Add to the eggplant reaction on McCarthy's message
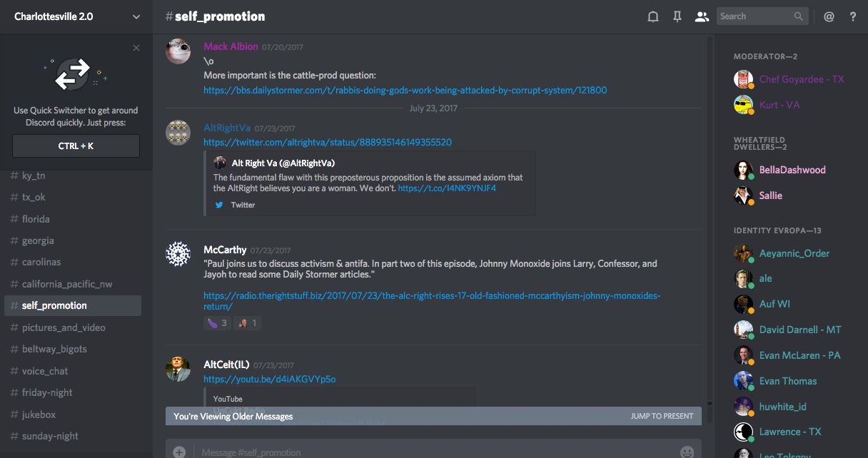This screenshot has height=458, width=868. tap(218, 323)
